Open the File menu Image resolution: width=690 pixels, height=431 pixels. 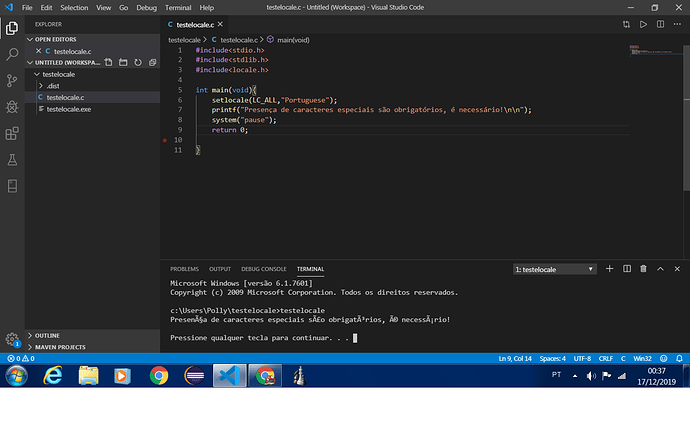[x=27, y=7]
